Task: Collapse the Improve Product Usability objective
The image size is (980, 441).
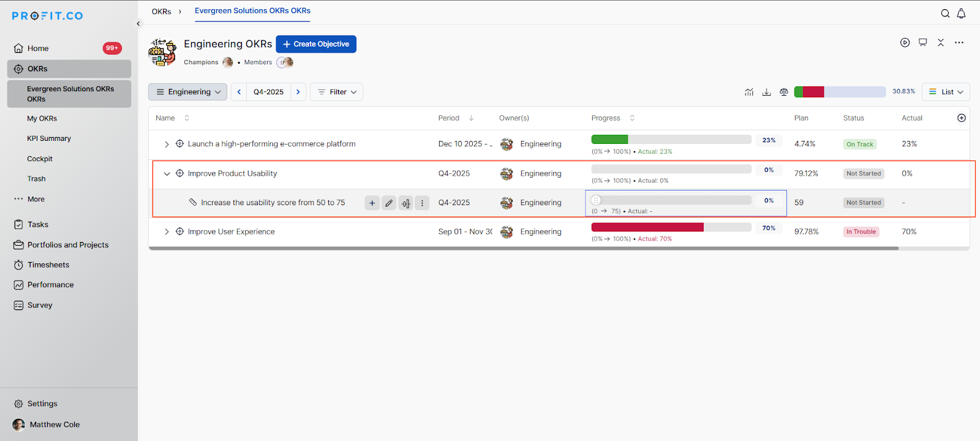Action: [x=167, y=174]
